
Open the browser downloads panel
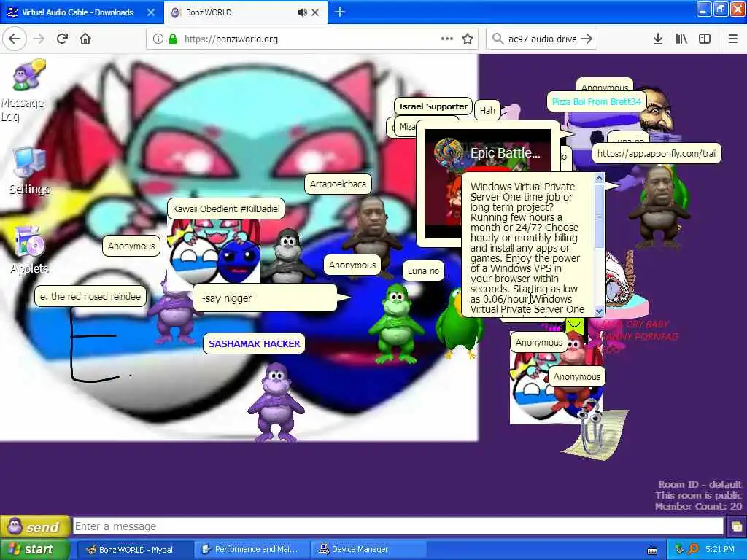pos(658,39)
